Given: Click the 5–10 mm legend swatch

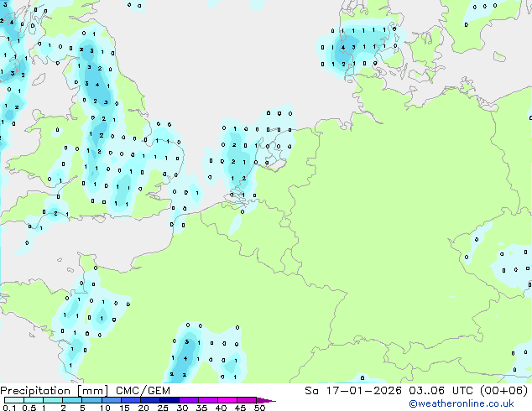Looking at the screenshot, I should (x=91, y=400).
